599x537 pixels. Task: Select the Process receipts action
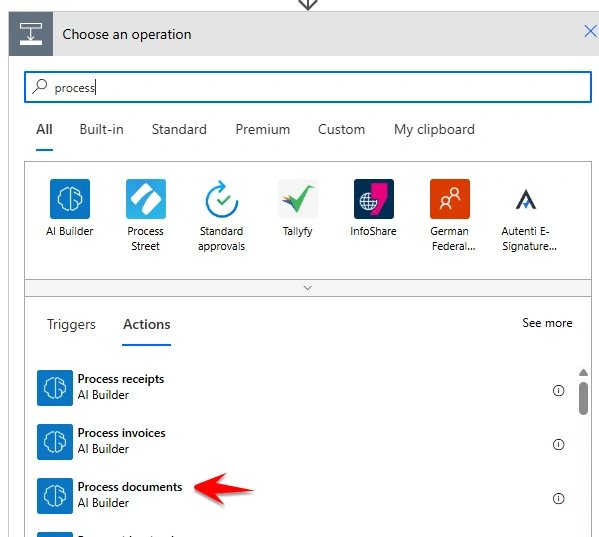tap(300, 388)
